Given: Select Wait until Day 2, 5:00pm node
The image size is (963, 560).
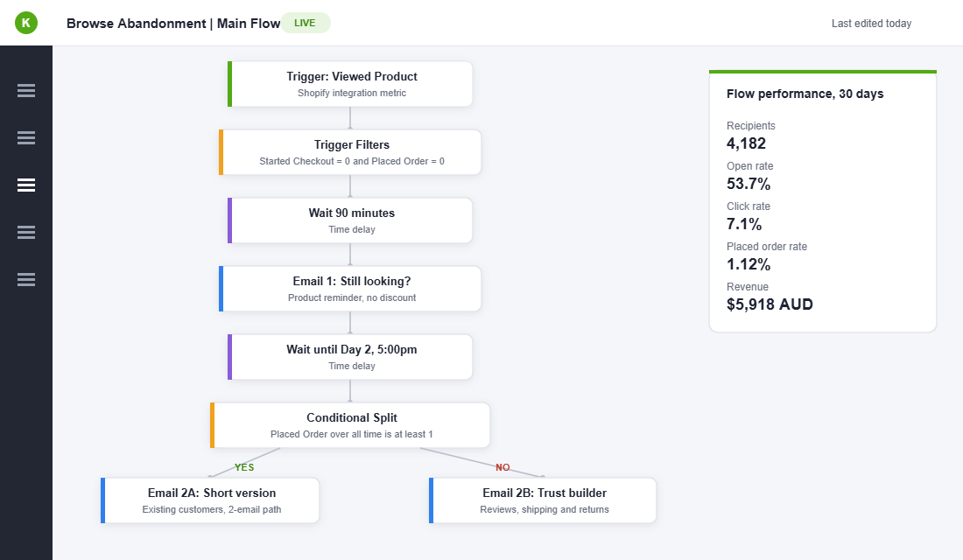Looking at the screenshot, I should (x=350, y=357).
